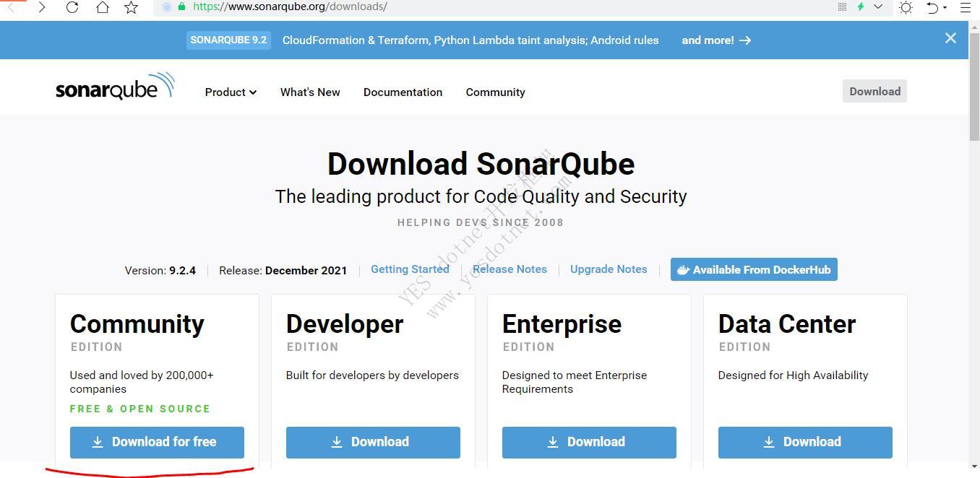Expand the address bar dropdown chevron
Image resolution: width=980 pixels, height=478 pixels.
pyautogui.click(x=878, y=6)
